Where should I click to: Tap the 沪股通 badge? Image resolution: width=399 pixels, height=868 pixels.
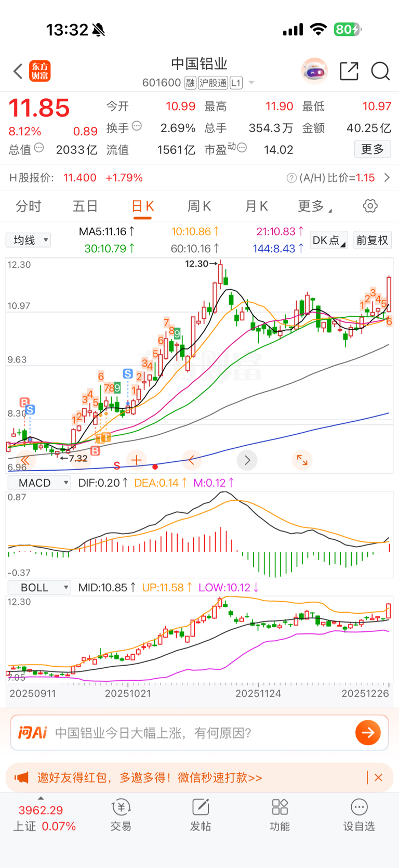pyautogui.click(x=213, y=83)
